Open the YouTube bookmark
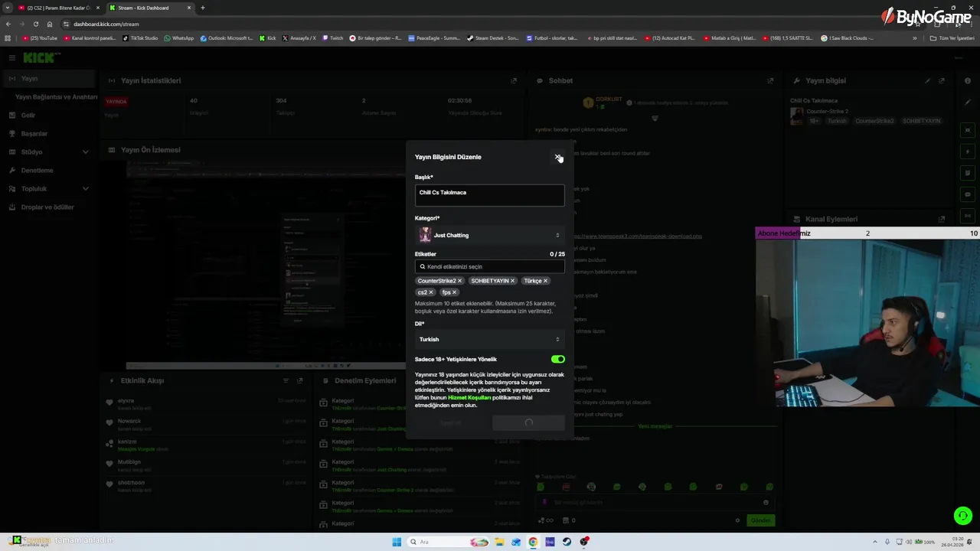This screenshot has width=980, height=551. pyautogui.click(x=40, y=38)
